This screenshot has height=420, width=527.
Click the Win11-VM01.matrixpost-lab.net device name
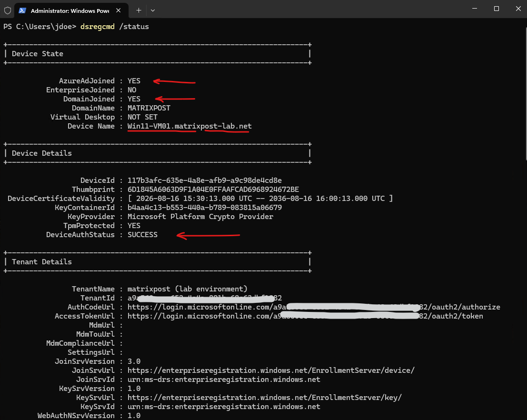189,126
